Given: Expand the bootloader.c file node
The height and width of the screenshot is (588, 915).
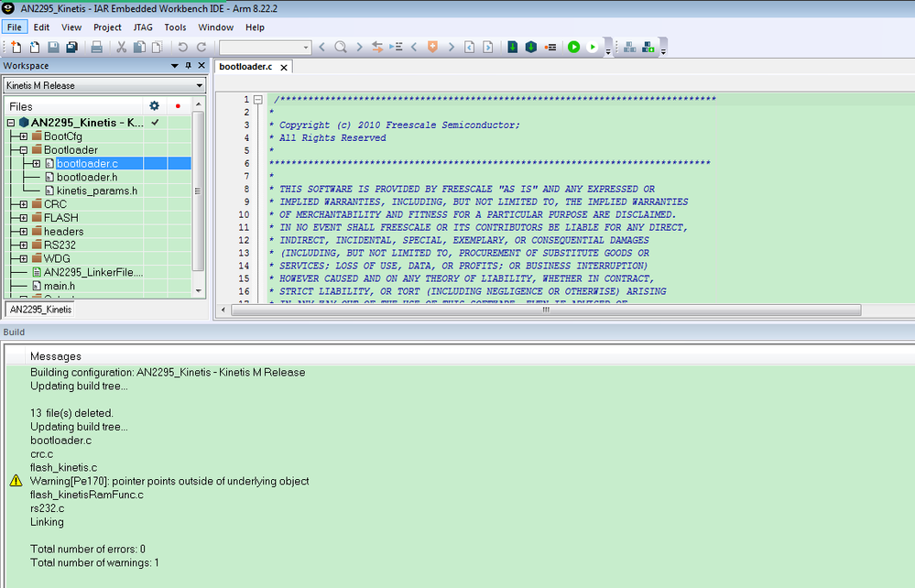Looking at the screenshot, I should click(x=37, y=164).
